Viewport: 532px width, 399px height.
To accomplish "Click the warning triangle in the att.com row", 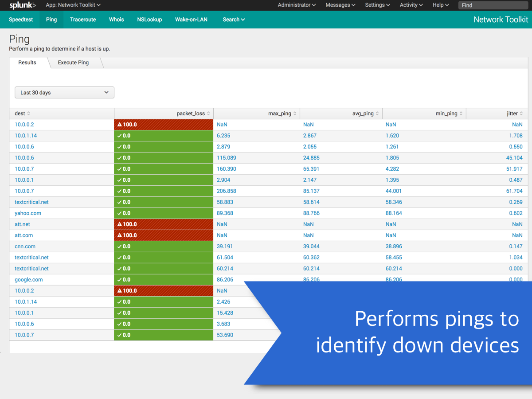I will [120, 235].
